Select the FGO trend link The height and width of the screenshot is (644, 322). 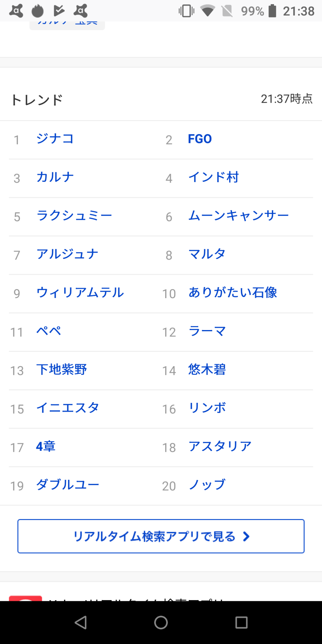(200, 139)
